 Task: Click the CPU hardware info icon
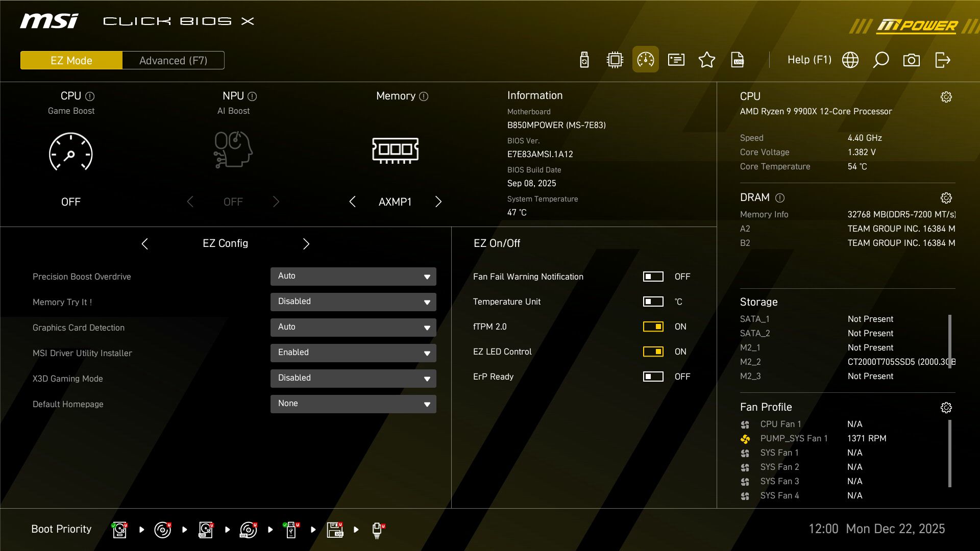point(615,60)
